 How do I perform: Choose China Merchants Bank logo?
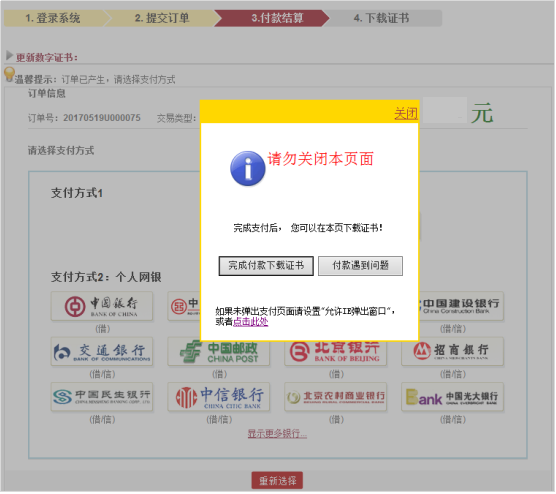[452, 351]
